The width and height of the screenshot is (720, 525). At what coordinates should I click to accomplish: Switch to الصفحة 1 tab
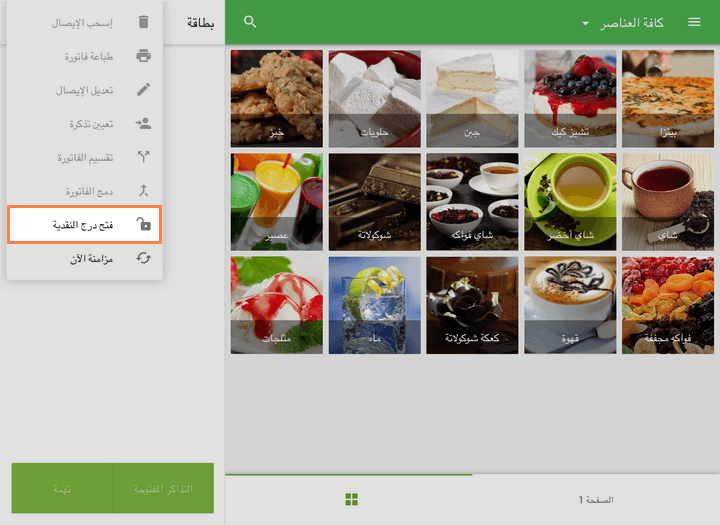[595, 499]
